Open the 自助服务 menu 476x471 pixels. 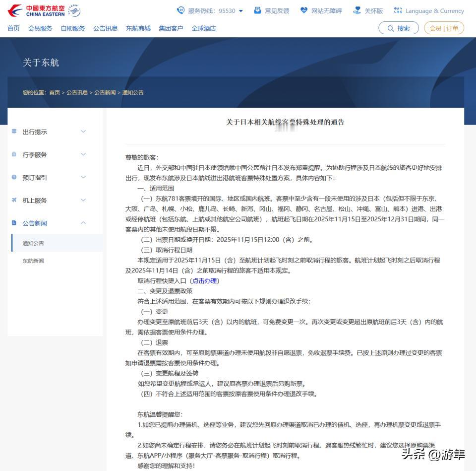click(73, 28)
